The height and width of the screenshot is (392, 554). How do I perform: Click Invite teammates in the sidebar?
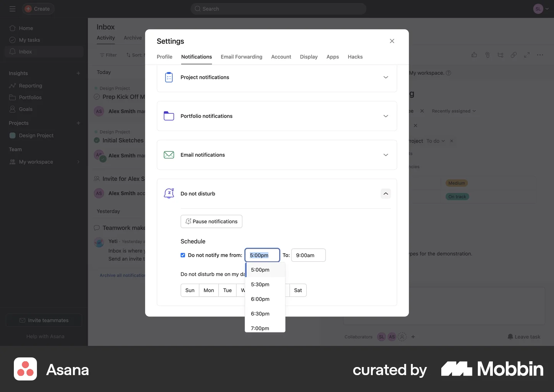pyautogui.click(x=44, y=321)
